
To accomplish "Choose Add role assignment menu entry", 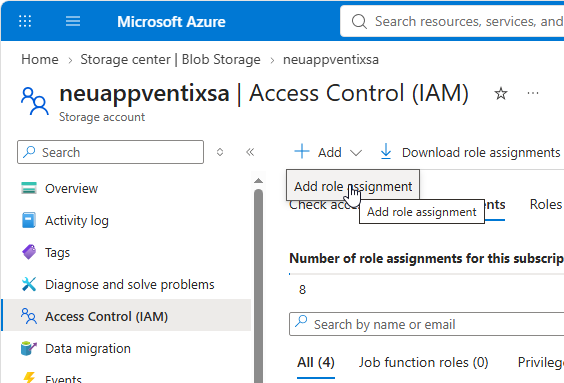I will [353, 186].
